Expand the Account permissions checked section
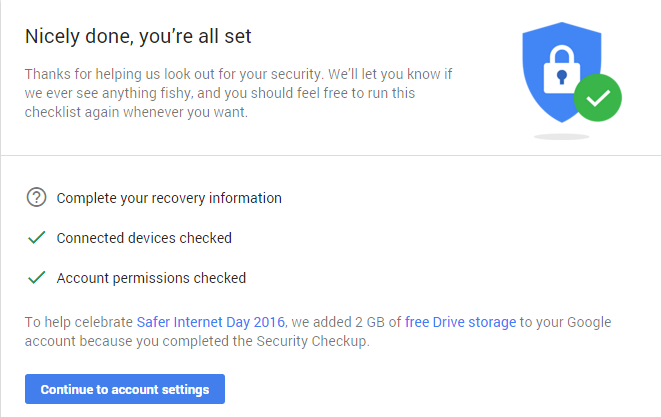This screenshot has height=417, width=661. click(151, 278)
